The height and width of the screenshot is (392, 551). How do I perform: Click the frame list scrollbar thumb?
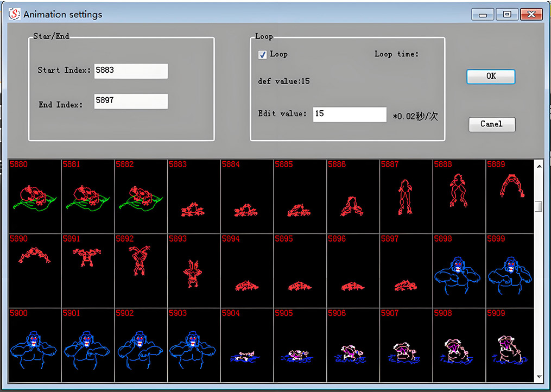point(539,206)
